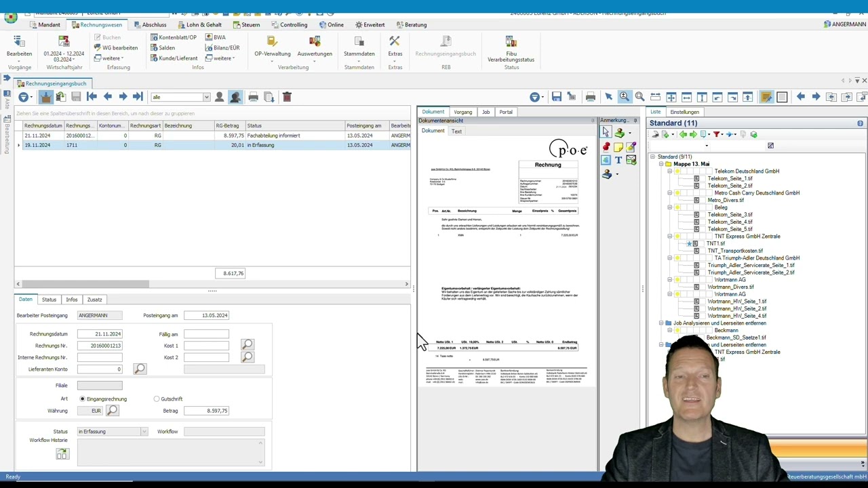Click the WG bearbeiten button

(x=116, y=47)
